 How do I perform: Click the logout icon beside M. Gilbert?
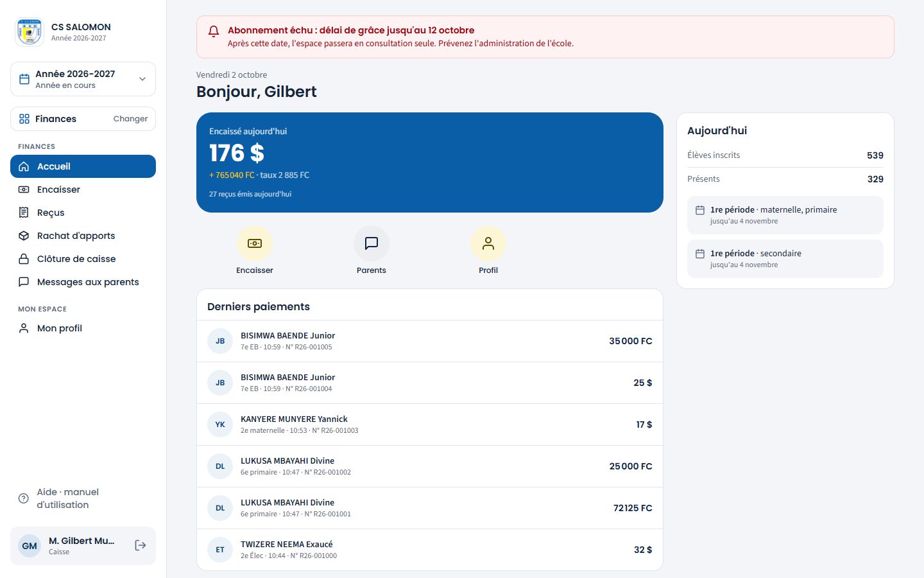[141, 545]
